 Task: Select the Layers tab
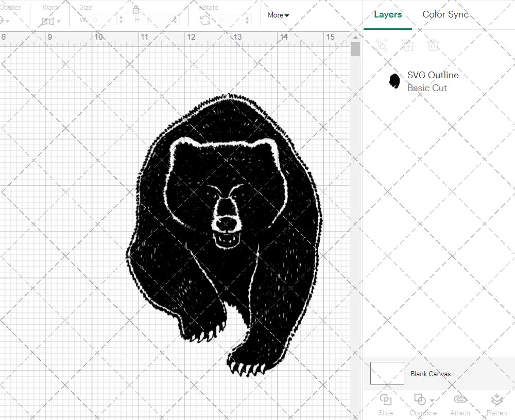pos(388,14)
